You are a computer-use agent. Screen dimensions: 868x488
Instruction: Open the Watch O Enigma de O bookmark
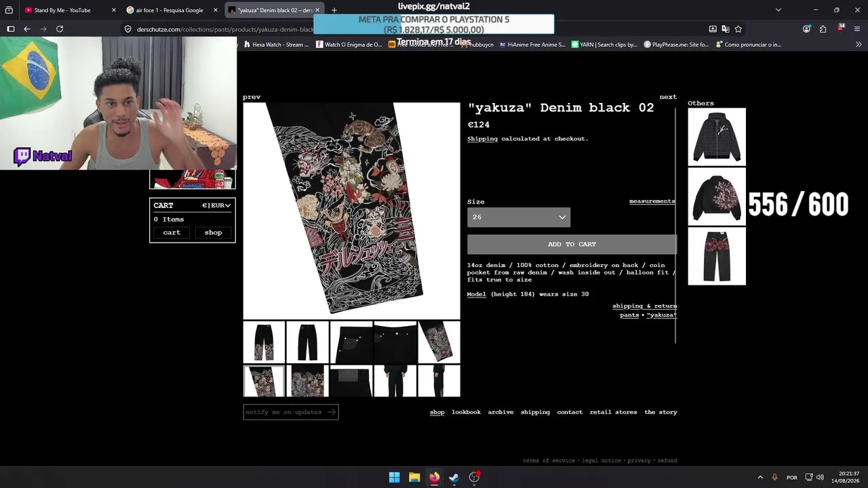click(349, 45)
